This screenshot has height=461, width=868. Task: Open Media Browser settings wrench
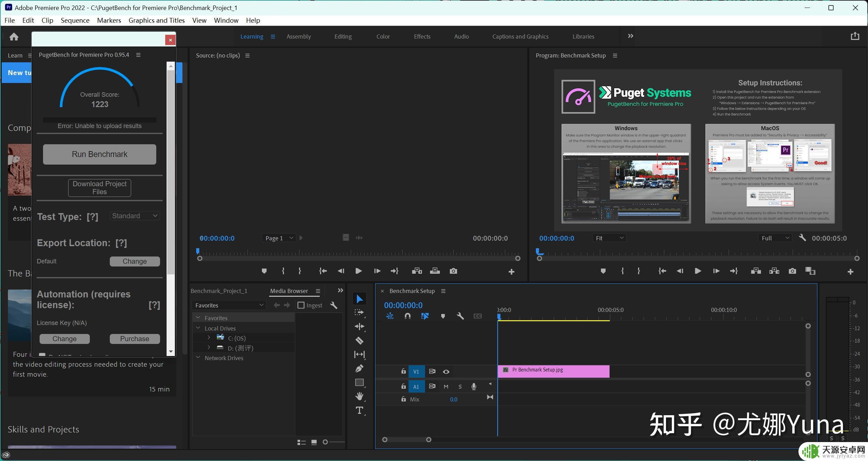334,305
